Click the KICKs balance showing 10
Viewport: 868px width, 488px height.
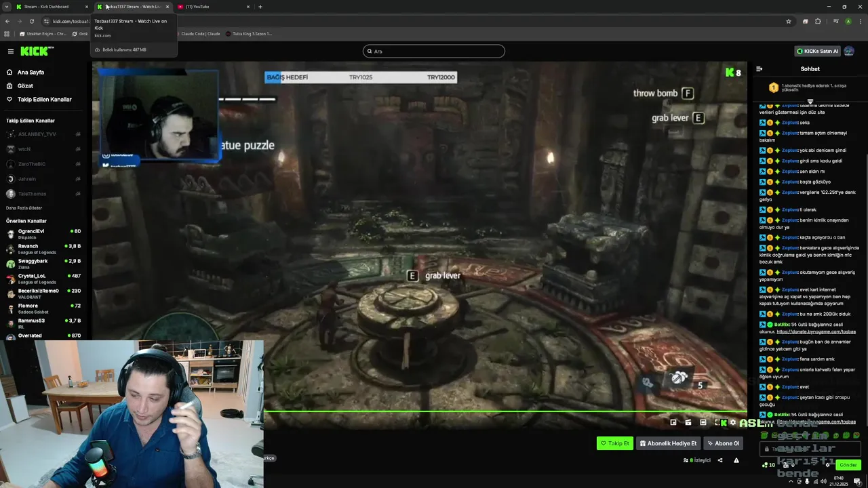coord(768,465)
